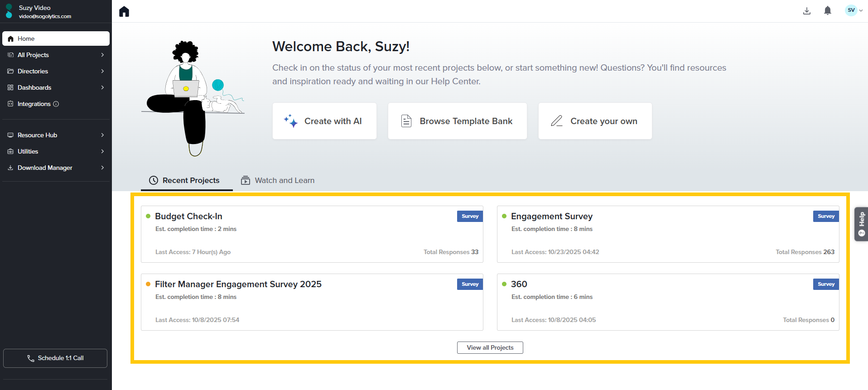Click the SogoLytics logo in the sidebar
868x390 pixels.
[9, 11]
